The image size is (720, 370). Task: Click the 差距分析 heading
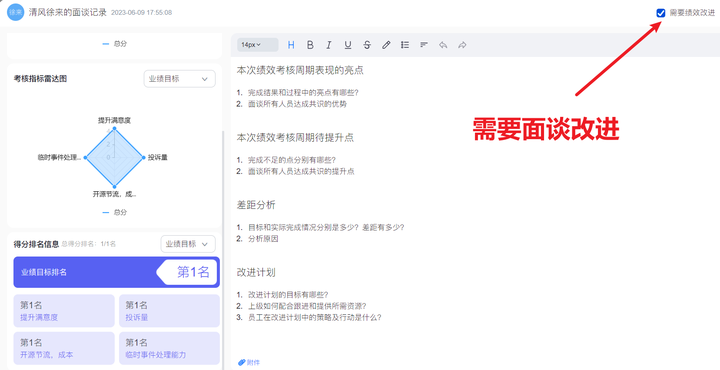(256, 205)
